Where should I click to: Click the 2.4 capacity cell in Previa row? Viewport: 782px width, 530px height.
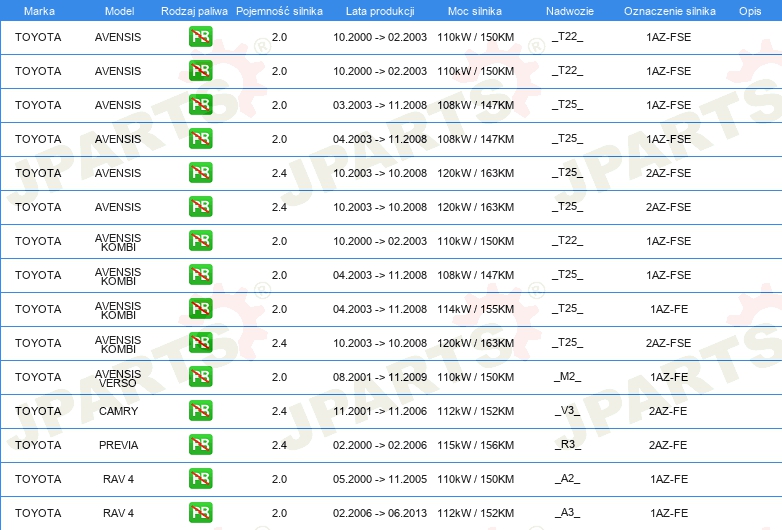point(279,445)
